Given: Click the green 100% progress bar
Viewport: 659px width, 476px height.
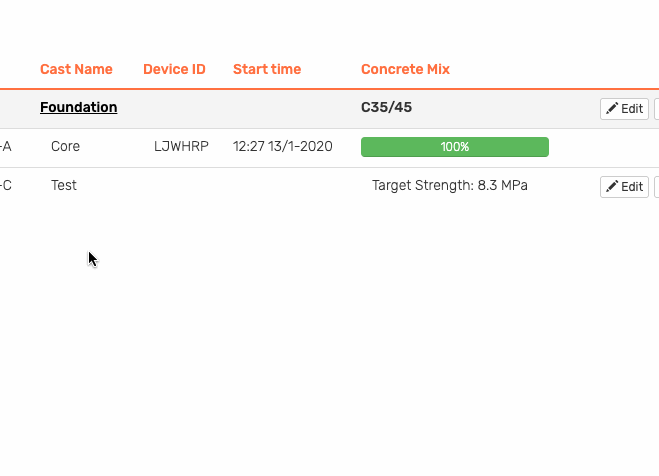Looking at the screenshot, I should [x=455, y=147].
